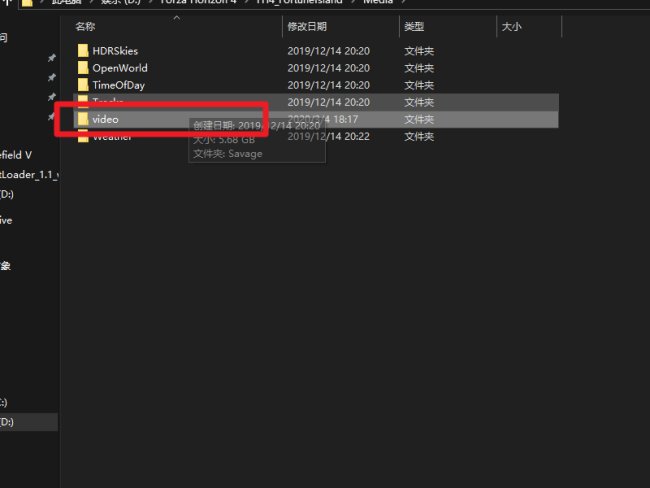Select the highlighted D: drive in the sidebar

tap(10, 423)
